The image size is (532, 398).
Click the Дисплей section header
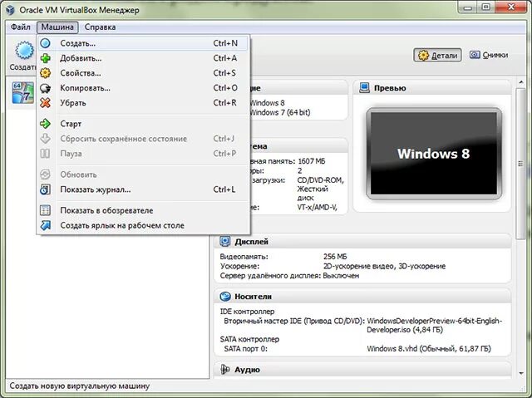[x=362, y=242]
